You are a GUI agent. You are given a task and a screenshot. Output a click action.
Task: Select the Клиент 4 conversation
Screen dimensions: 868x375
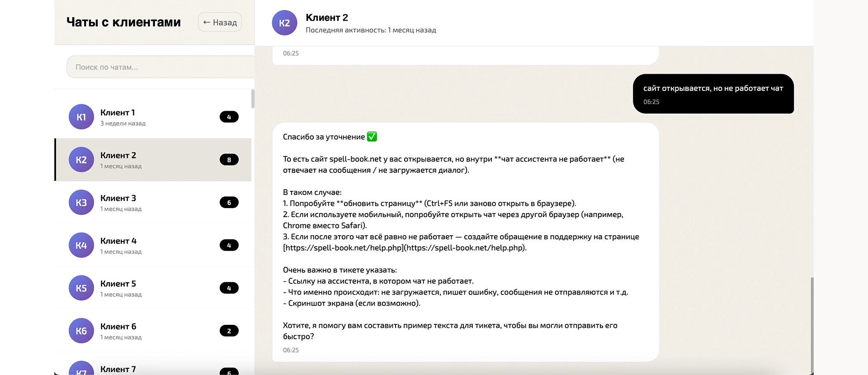click(x=153, y=245)
